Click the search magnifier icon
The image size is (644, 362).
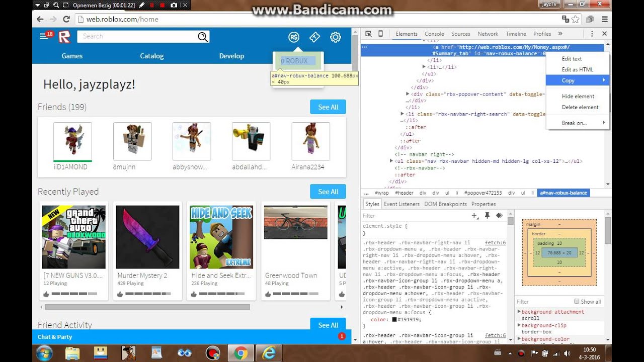coord(202,37)
